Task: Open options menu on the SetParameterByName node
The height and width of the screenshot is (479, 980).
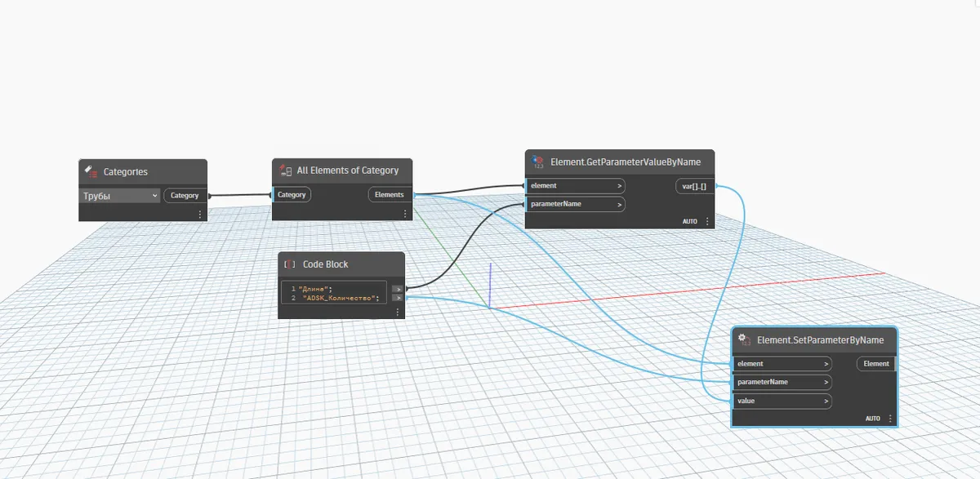Action: pyautogui.click(x=889, y=419)
